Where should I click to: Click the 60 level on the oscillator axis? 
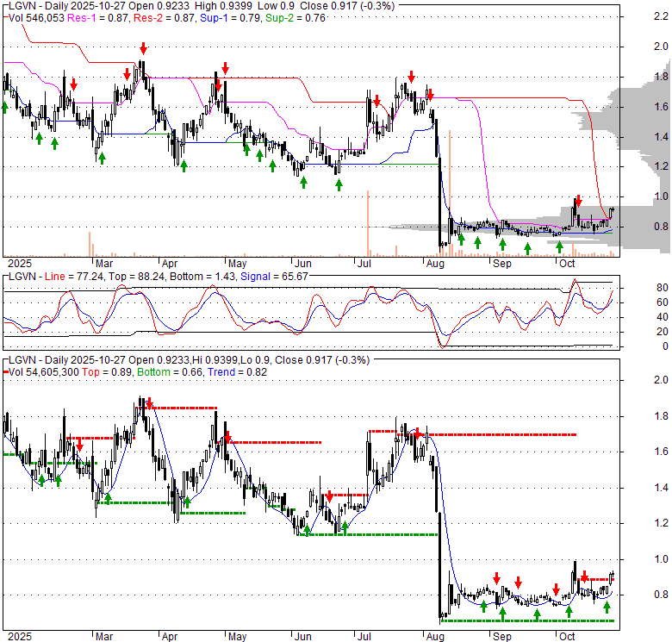coord(663,302)
